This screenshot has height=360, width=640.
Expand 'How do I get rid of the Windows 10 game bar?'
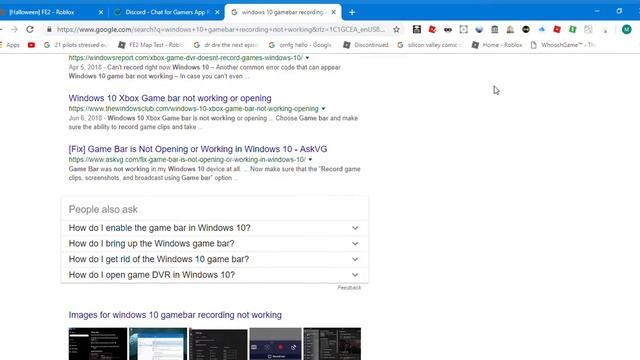click(215, 259)
